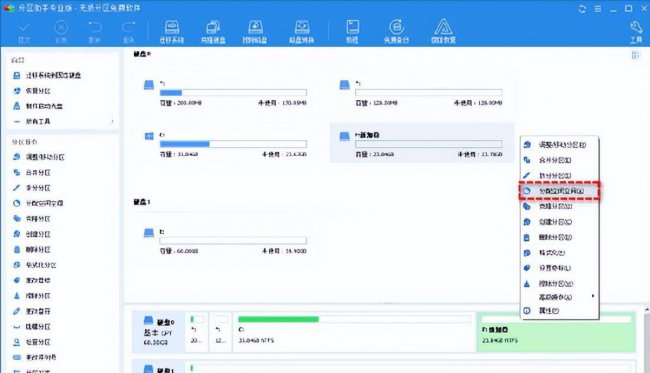Screen dimensions: 650x373
Task: Select context menu 合并分区 entry
Action: click(x=559, y=160)
